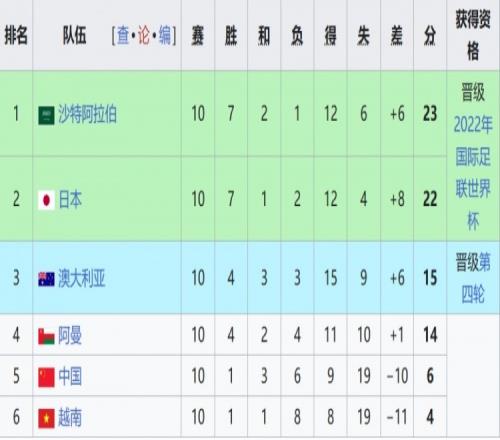The width and height of the screenshot is (500, 440).
Task: Click the red 论 discussion link
Action: [144, 35]
